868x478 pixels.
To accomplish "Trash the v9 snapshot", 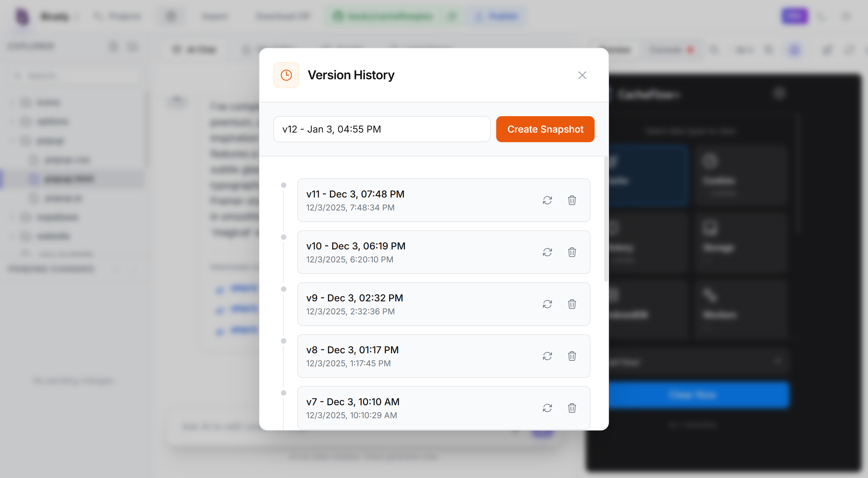I will click(572, 304).
